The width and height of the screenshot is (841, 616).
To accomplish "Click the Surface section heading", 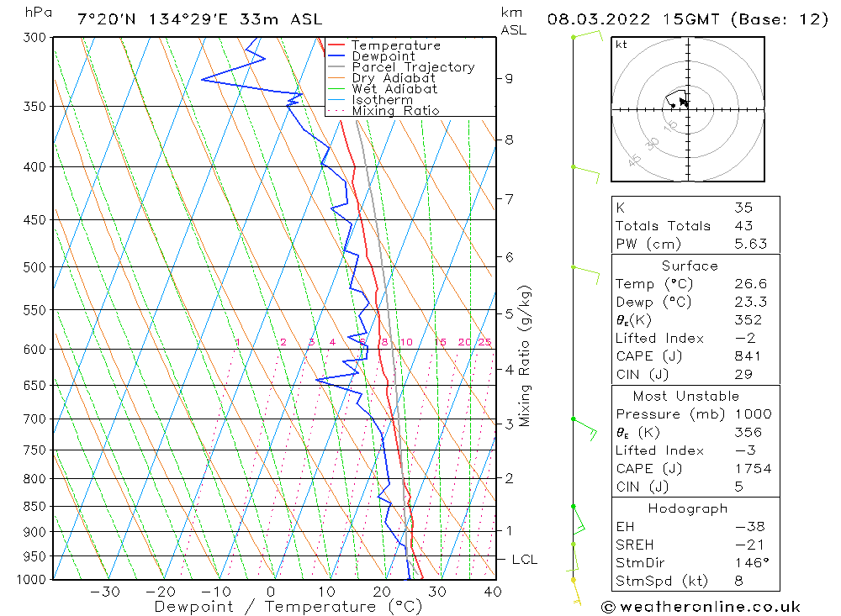I will pos(690,266).
